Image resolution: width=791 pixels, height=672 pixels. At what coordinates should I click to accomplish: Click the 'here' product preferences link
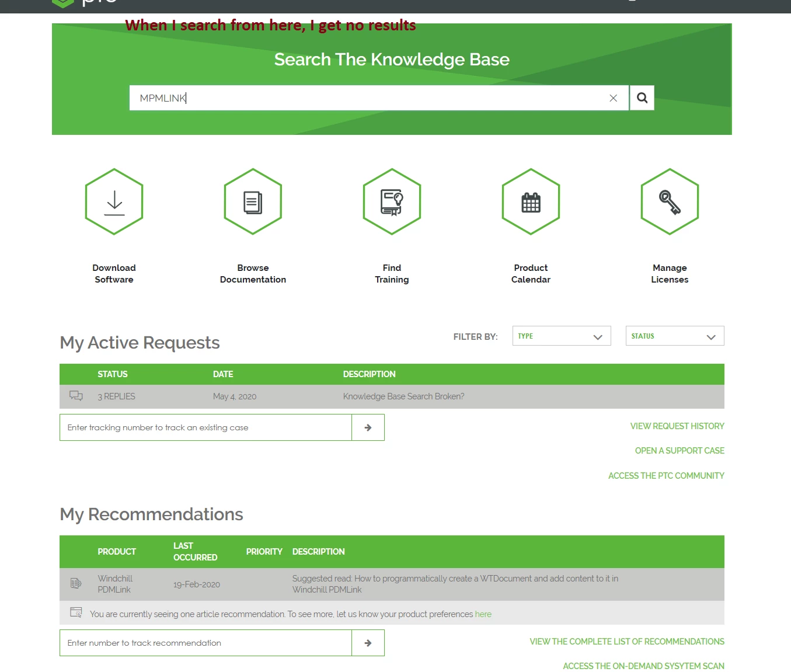(483, 614)
